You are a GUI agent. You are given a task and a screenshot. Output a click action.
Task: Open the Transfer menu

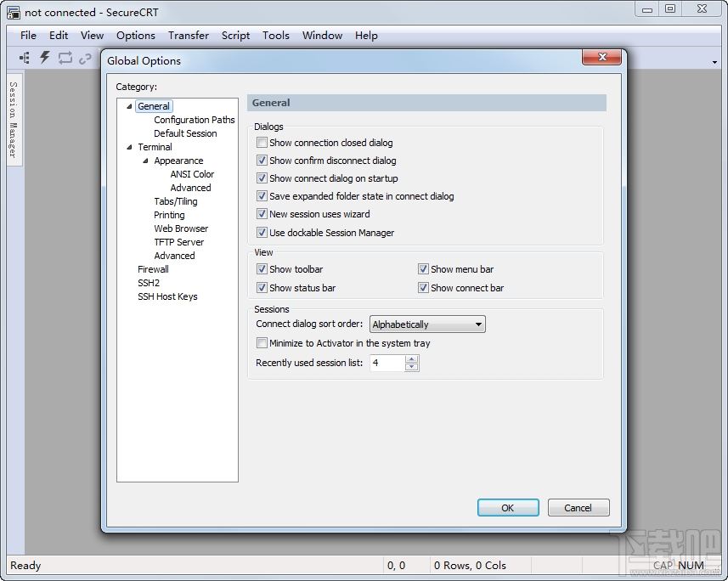189,36
